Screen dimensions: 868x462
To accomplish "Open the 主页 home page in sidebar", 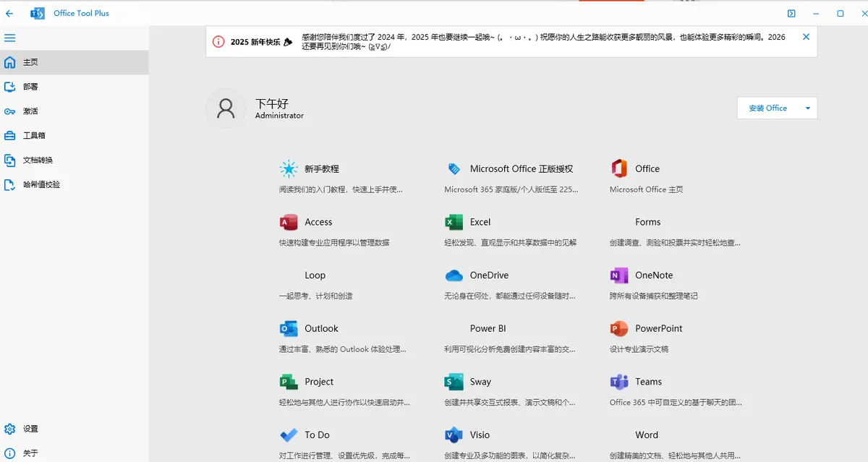I will coord(75,62).
